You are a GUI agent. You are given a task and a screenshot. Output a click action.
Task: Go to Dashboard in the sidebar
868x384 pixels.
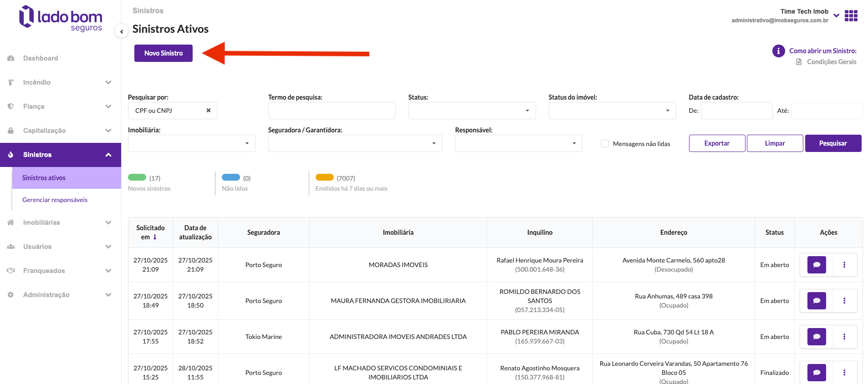click(x=41, y=58)
